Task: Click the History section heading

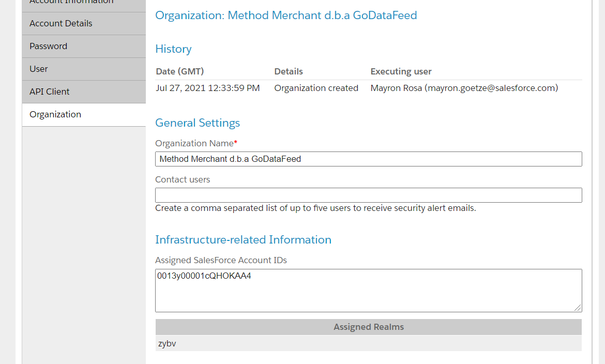Action: [x=173, y=49]
